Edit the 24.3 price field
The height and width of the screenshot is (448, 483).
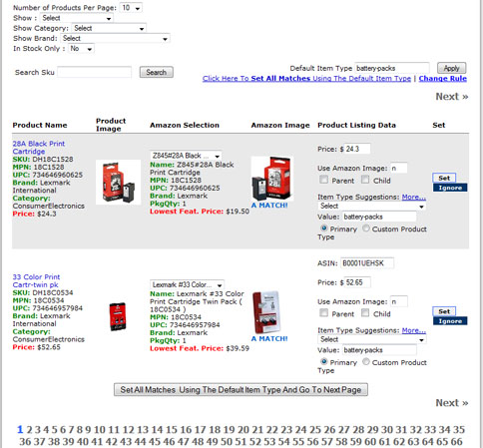coord(357,149)
